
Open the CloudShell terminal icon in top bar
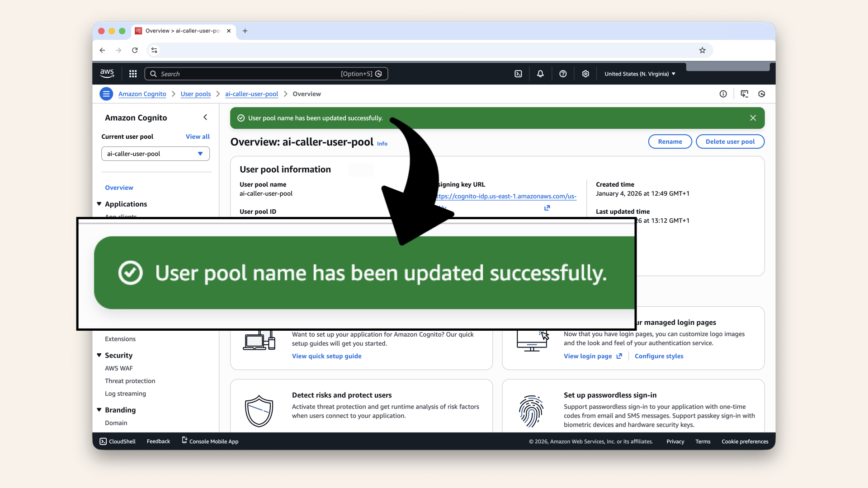[518, 74]
